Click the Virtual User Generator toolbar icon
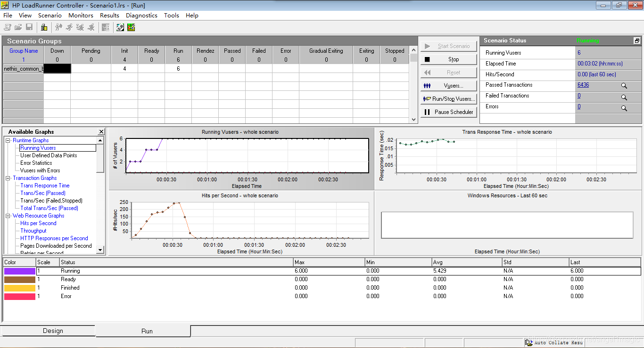Screen dimensions: 644x348 click(x=120, y=27)
